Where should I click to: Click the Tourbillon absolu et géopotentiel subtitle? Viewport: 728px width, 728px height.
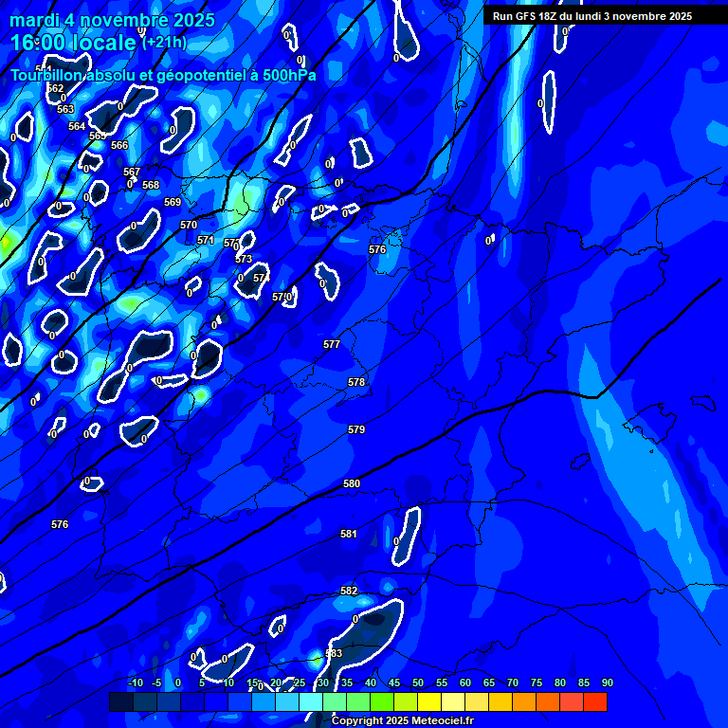[x=163, y=75]
